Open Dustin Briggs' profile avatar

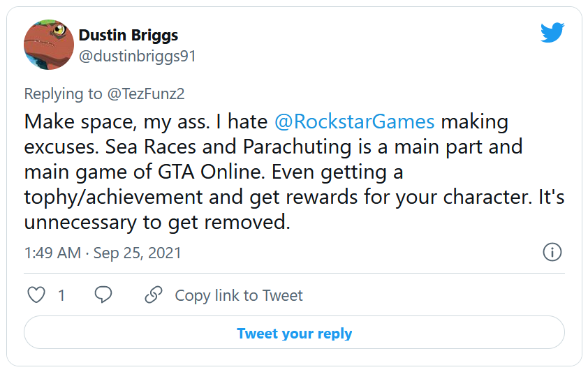(49, 45)
